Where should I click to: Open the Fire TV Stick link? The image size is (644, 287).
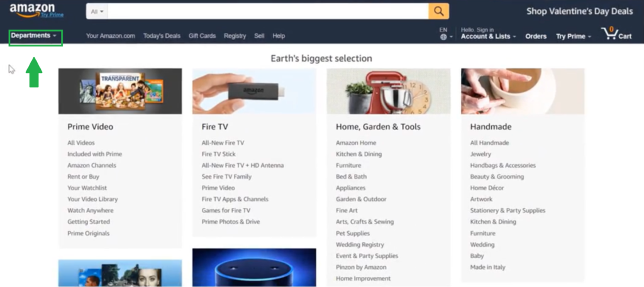point(218,154)
